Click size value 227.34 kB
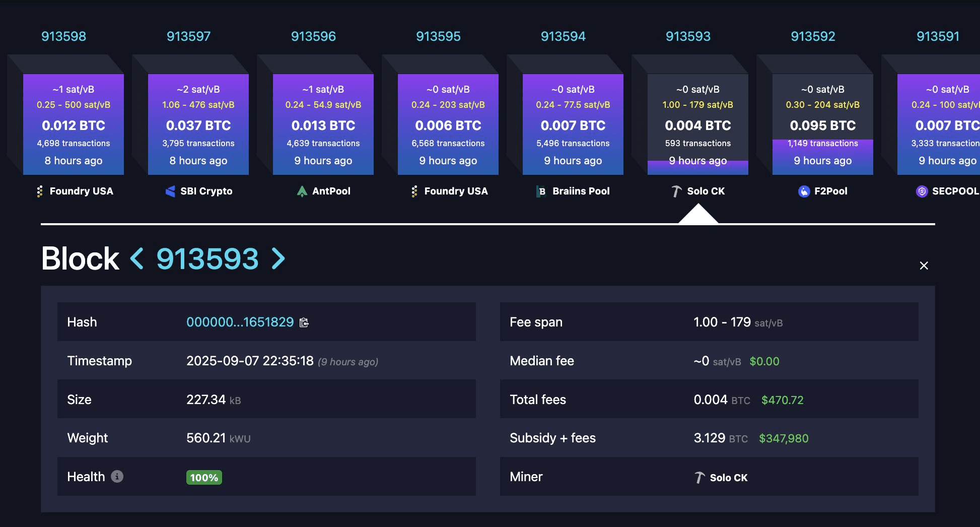The width and height of the screenshot is (980, 527). point(214,400)
